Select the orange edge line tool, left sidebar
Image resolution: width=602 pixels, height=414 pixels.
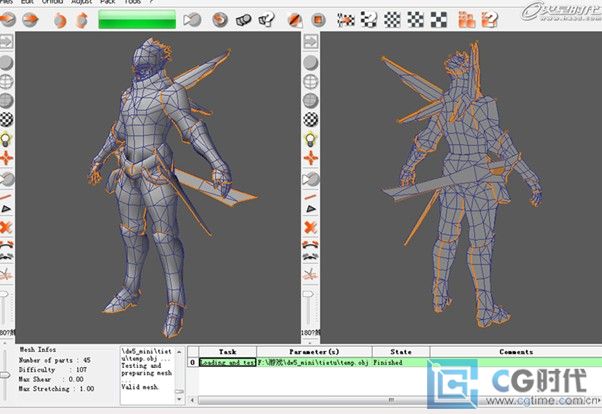(x=5, y=197)
